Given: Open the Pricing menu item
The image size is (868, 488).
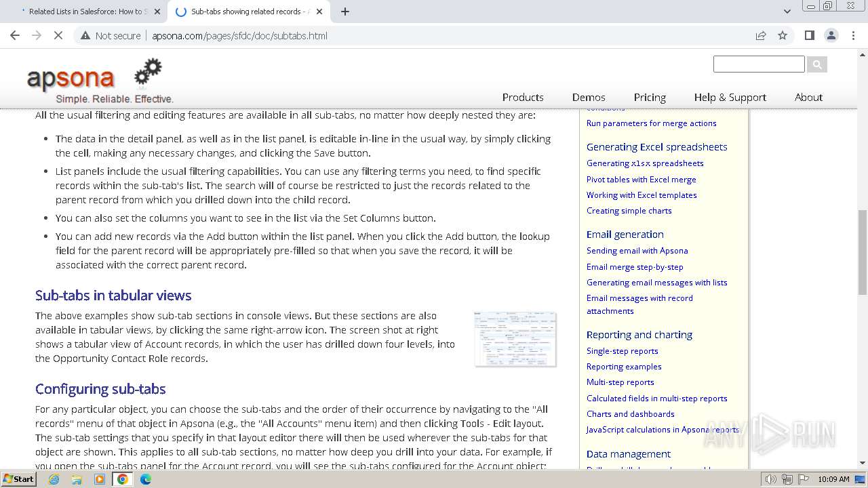Looking at the screenshot, I should click(650, 97).
